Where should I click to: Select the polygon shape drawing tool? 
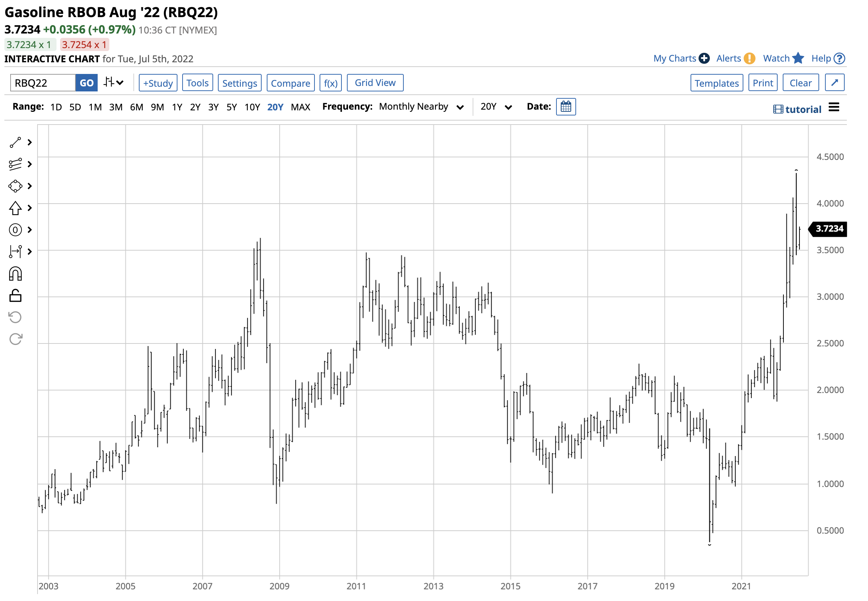(15, 186)
